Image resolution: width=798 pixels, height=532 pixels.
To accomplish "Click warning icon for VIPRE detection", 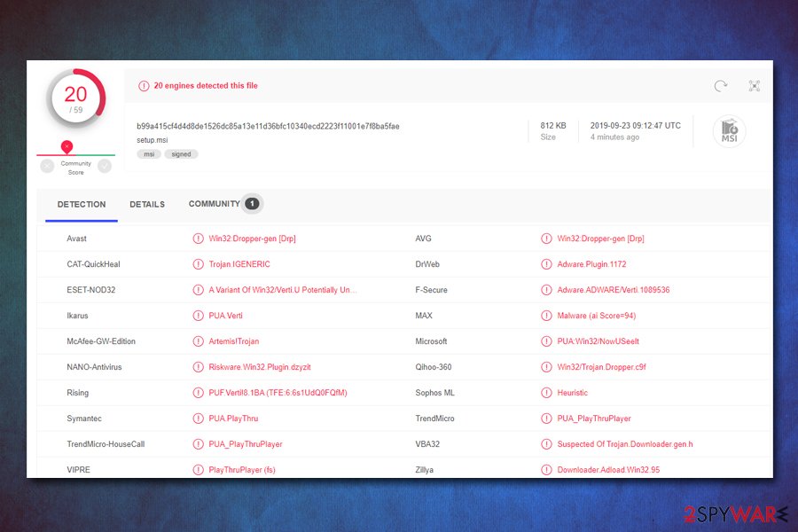I will coord(198,470).
